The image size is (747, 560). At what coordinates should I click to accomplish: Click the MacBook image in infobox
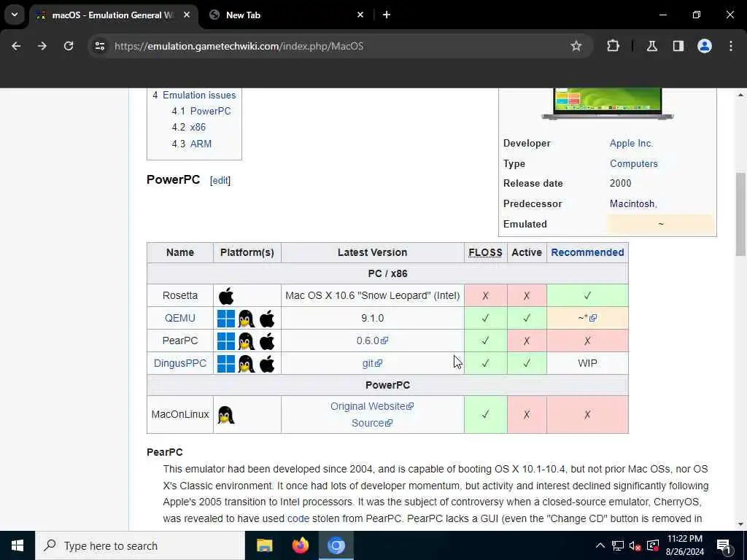click(x=608, y=104)
